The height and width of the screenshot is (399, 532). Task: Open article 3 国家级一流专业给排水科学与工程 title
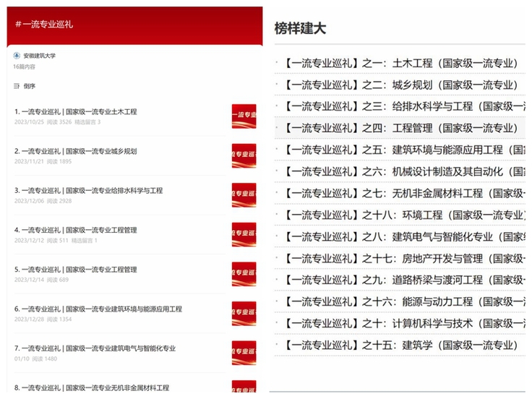click(88, 191)
